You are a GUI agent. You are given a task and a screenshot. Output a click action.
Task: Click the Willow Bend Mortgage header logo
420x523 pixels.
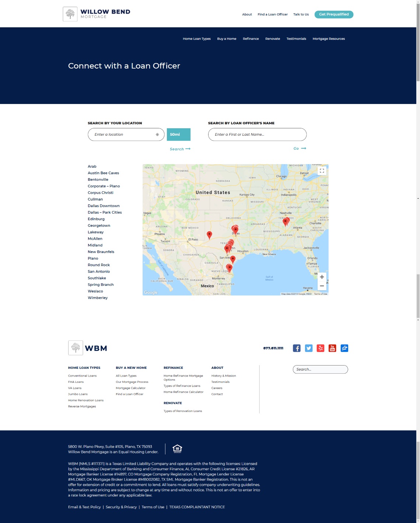pos(97,14)
